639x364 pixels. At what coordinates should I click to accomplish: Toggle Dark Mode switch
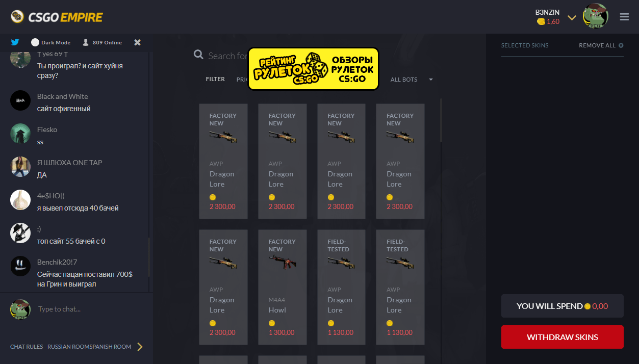click(35, 42)
